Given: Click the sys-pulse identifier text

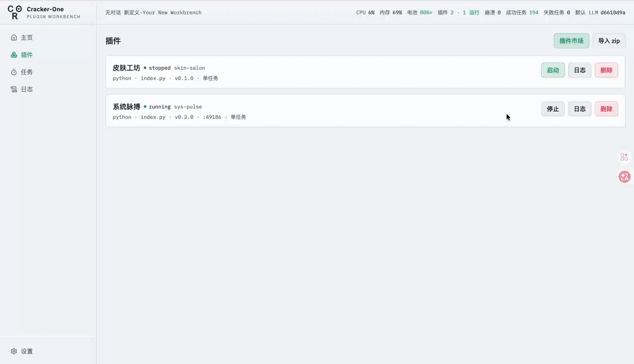Looking at the screenshot, I should click(x=188, y=107).
